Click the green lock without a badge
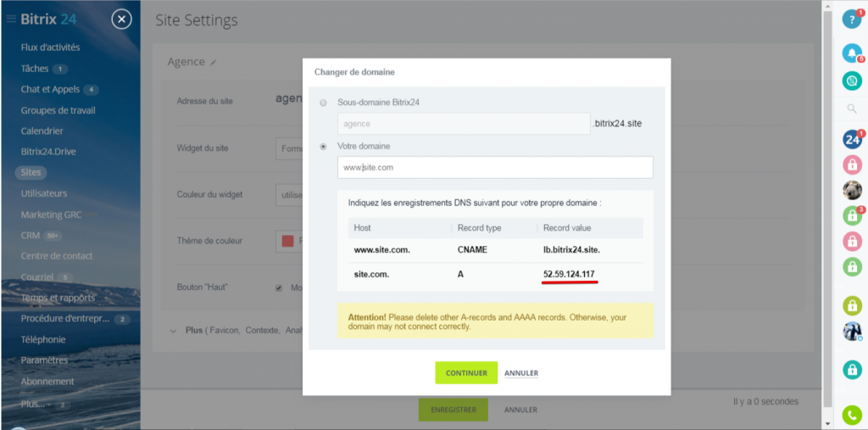The image size is (868, 430). point(852,267)
